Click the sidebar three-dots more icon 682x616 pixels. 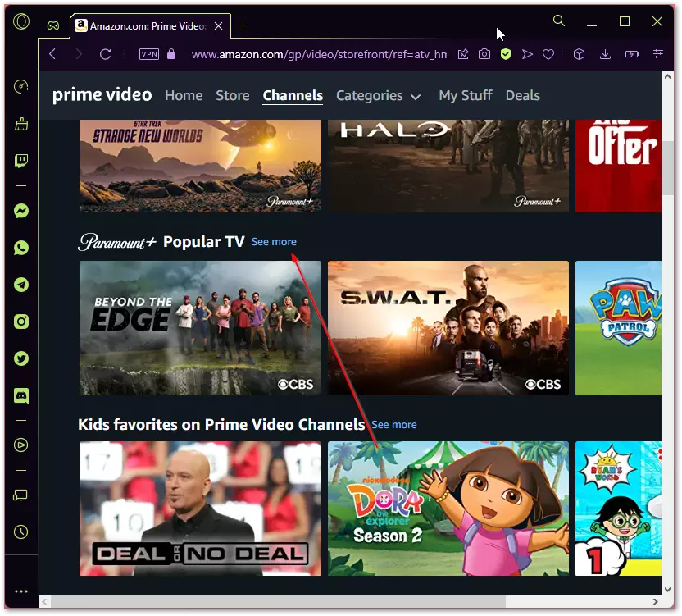pyautogui.click(x=21, y=591)
